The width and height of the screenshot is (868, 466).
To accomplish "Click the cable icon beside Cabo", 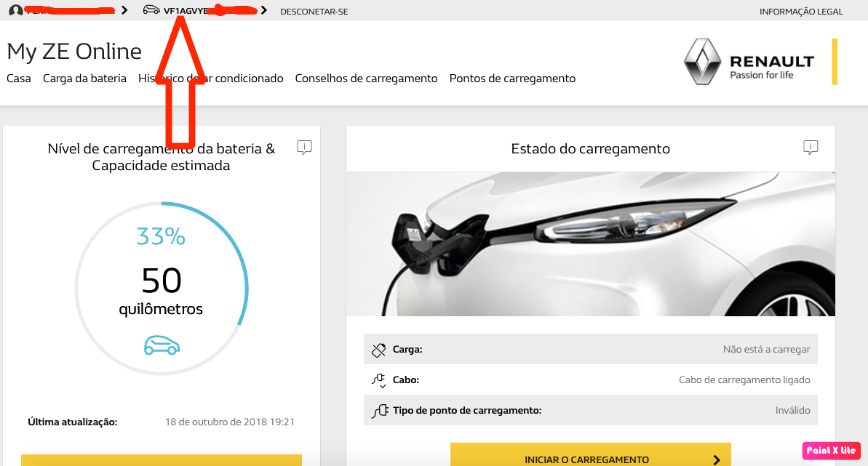I will tap(378, 380).
